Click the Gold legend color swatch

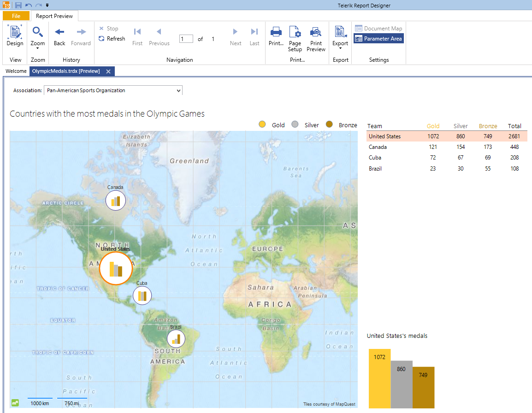[x=262, y=124]
